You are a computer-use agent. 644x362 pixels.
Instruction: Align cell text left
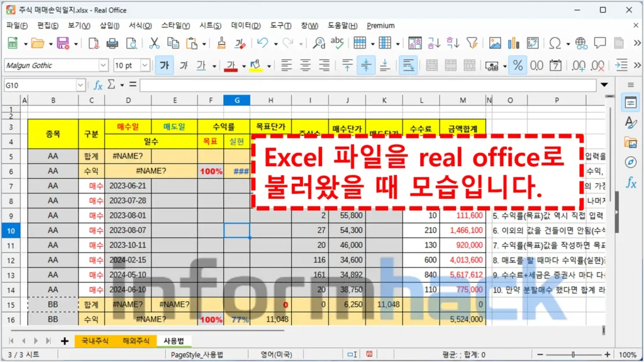(286, 65)
